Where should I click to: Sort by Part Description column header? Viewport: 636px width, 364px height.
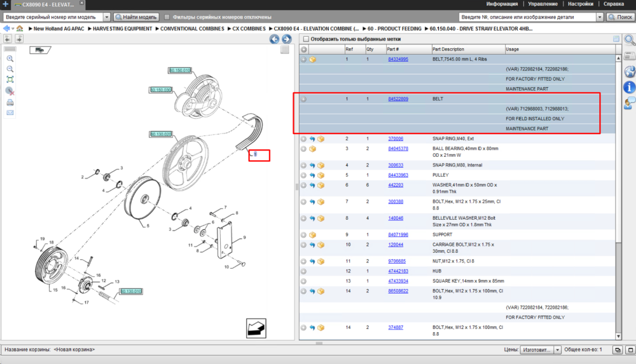(x=467, y=50)
